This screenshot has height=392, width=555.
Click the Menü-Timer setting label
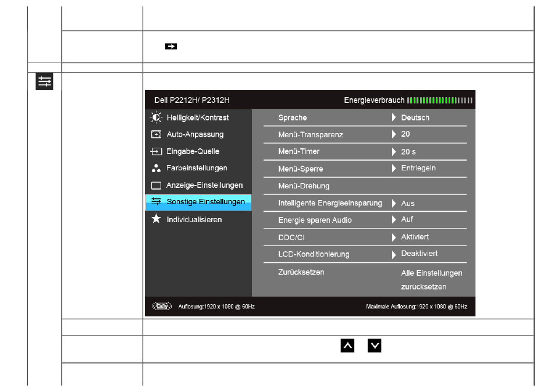pos(299,151)
